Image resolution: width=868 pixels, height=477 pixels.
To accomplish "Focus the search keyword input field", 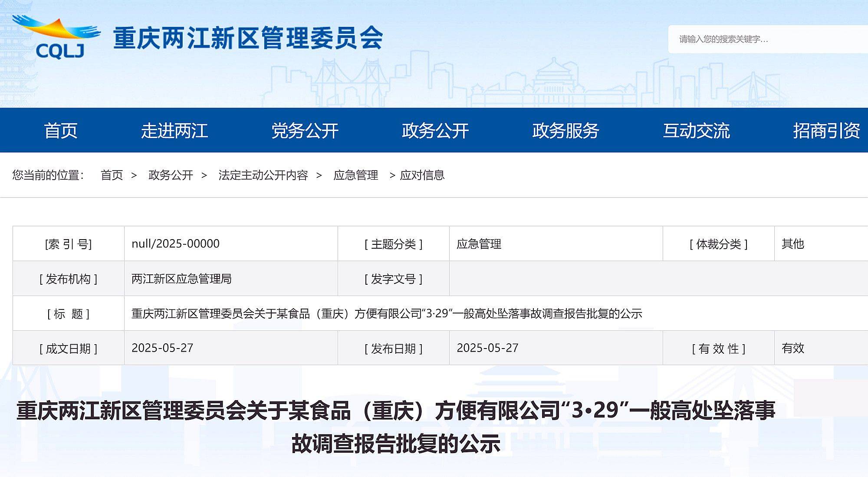I will [768, 39].
